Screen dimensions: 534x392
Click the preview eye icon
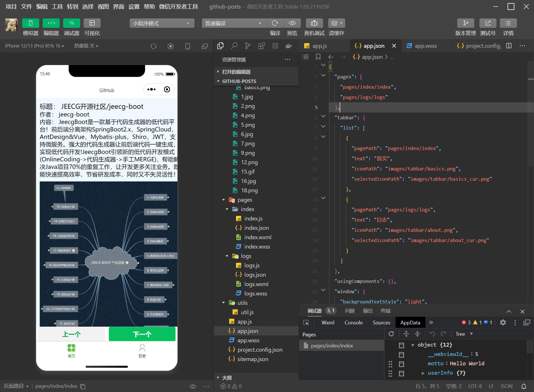tap(292, 23)
